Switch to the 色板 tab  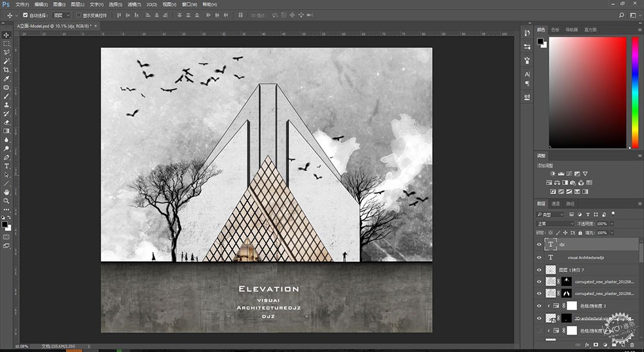click(x=555, y=30)
